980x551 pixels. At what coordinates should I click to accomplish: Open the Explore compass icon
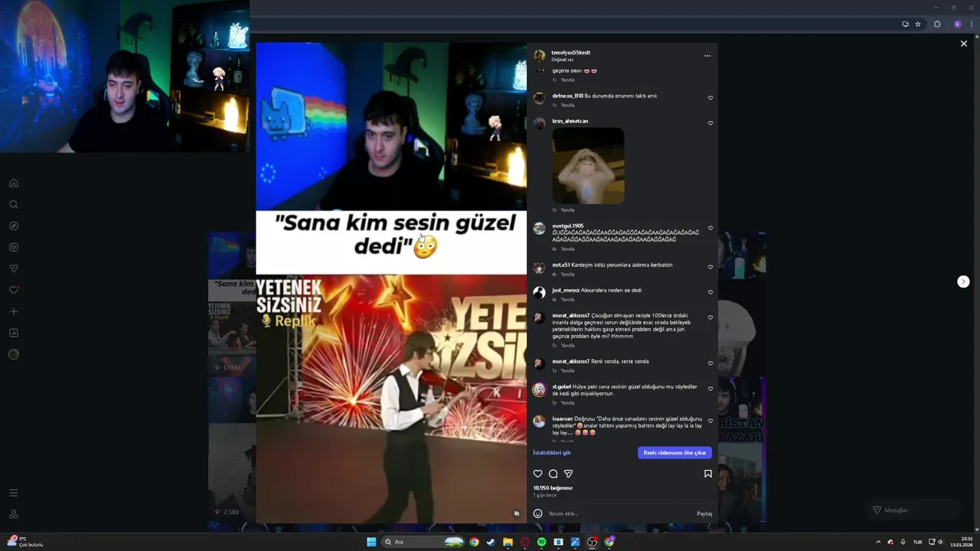coord(13,226)
